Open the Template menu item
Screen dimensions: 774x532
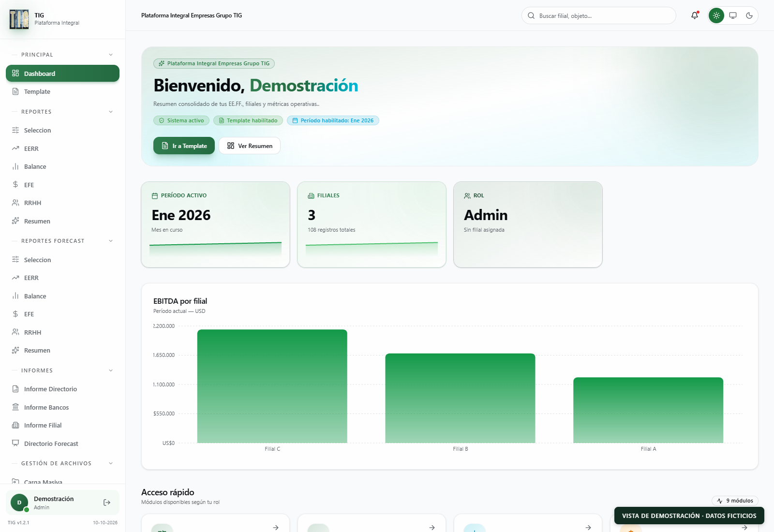pos(62,92)
